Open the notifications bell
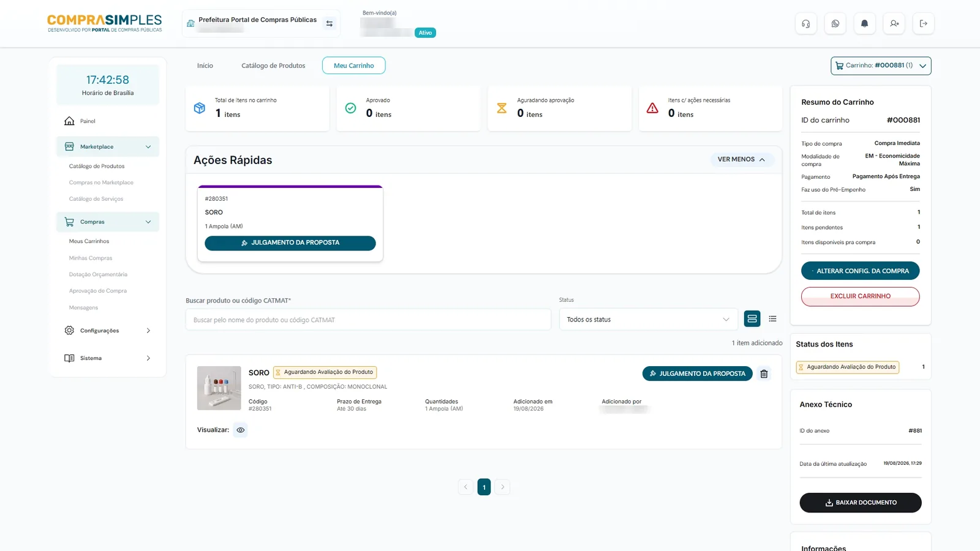 coord(864,24)
